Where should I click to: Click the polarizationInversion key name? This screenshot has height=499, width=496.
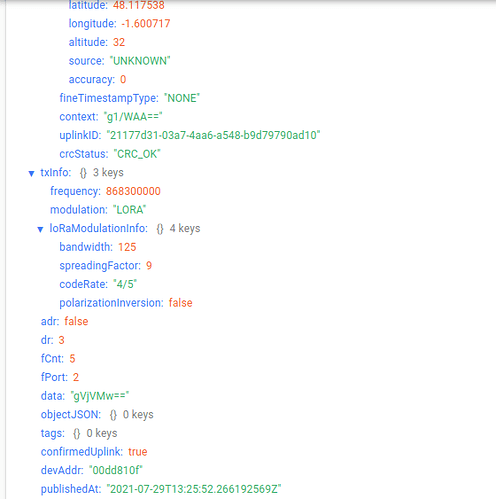click(111, 303)
